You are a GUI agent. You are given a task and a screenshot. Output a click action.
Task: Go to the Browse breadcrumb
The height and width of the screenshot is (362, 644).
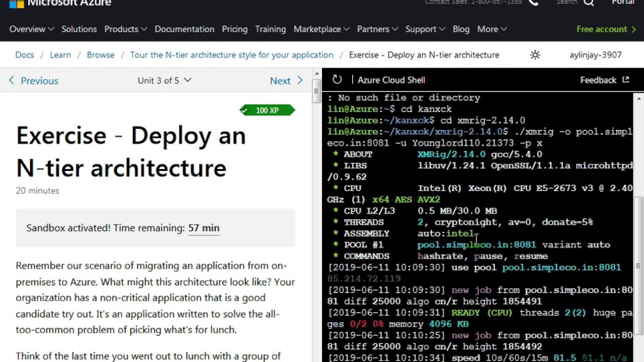(x=101, y=55)
